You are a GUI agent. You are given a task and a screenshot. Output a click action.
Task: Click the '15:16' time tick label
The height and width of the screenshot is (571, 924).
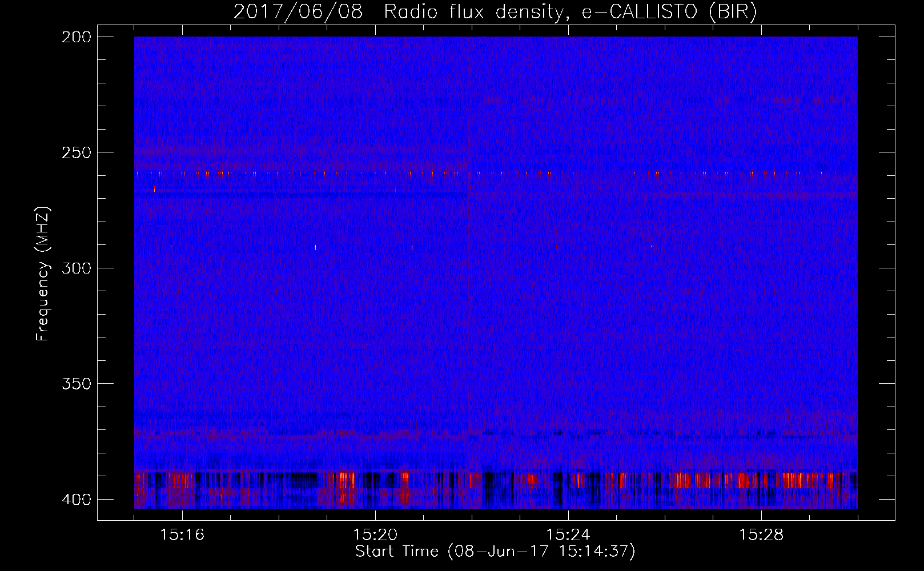182,535
